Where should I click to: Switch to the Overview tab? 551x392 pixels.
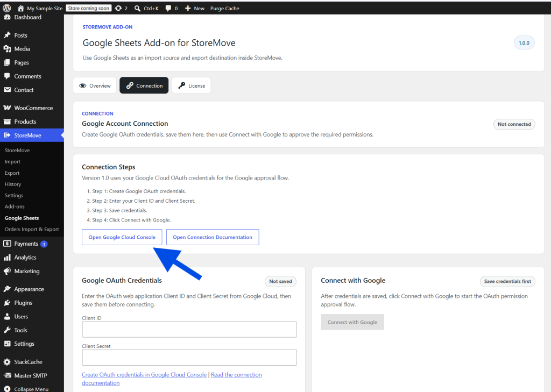tap(95, 85)
